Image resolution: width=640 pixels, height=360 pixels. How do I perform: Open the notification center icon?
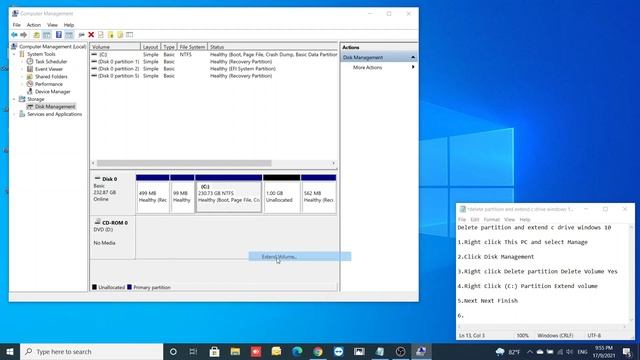[x=627, y=351]
